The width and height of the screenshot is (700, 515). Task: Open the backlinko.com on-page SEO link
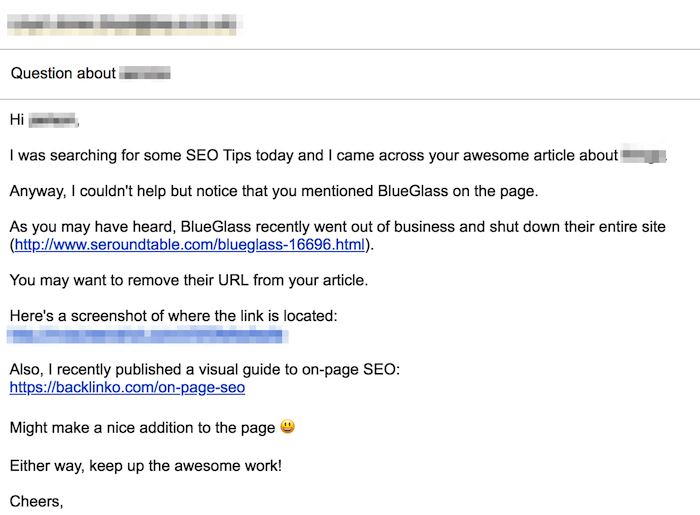(127, 387)
